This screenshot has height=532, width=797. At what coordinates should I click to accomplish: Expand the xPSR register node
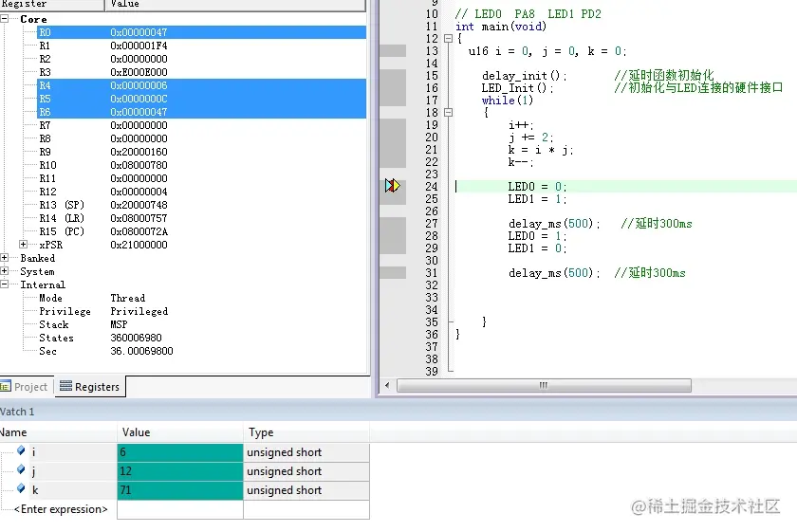click(23, 245)
